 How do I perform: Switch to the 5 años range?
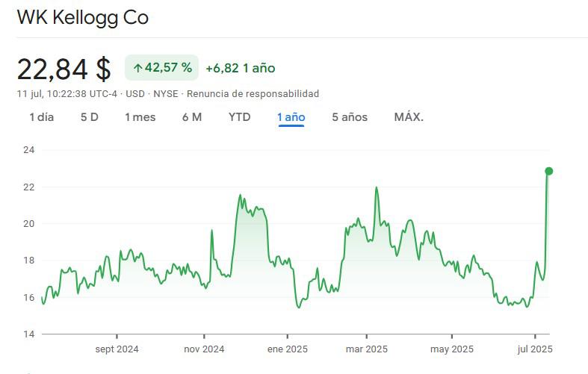tap(350, 117)
